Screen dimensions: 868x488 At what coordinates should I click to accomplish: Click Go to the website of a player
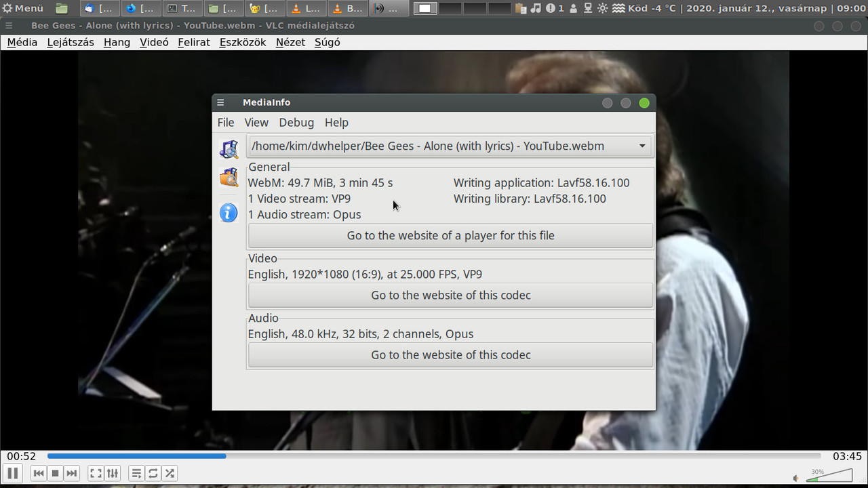pyautogui.click(x=451, y=236)
